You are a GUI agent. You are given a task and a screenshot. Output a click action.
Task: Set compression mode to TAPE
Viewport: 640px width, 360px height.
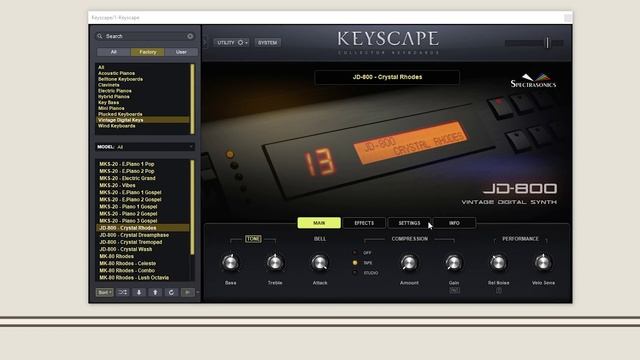[x=355, y=263]
